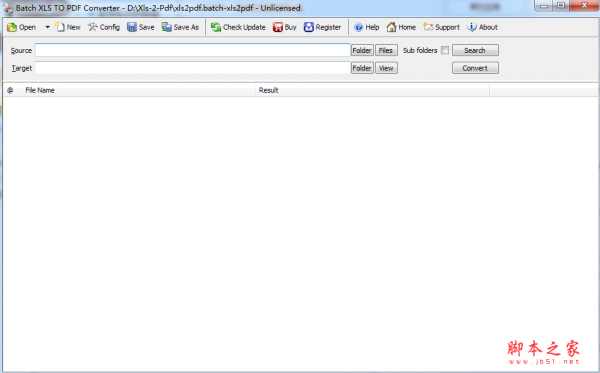The height and width of the screenshot is (373, 600).
Task: Browse Source with Folder button
Action: tap(362, 50)
